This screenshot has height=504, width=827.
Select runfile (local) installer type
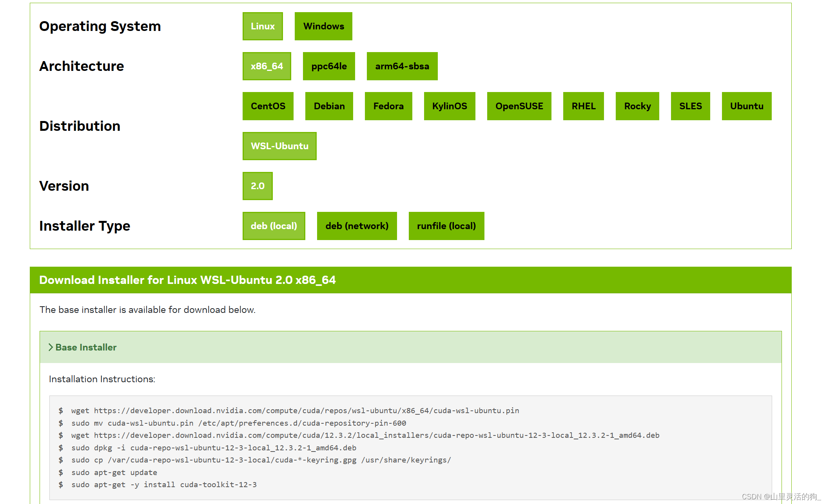pyautogui.click(x=446, y=226)
